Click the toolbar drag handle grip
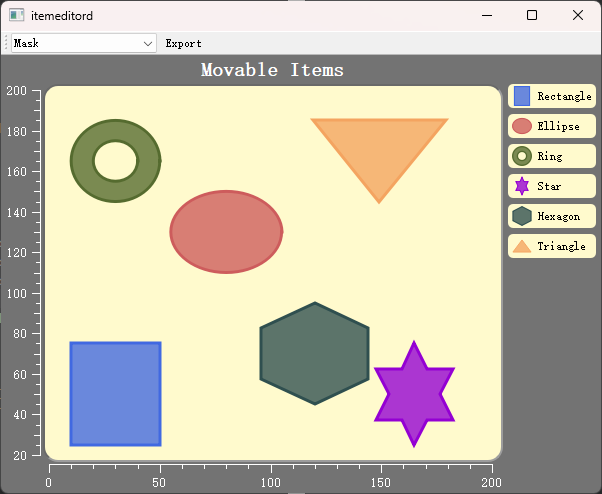 [6, 43]
